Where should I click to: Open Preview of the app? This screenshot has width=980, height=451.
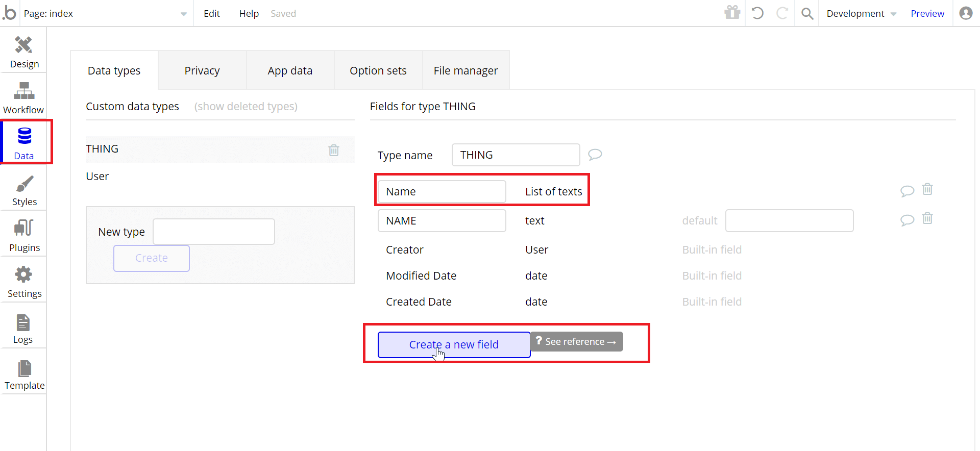tap(927, 14)
